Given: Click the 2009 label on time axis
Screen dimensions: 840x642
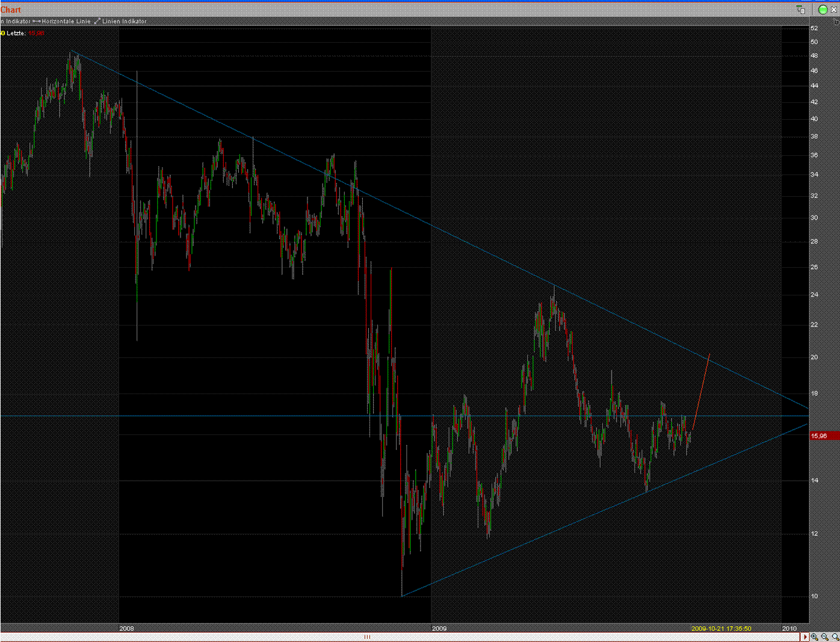Looking at the screenshot, I should coord(439,628).
